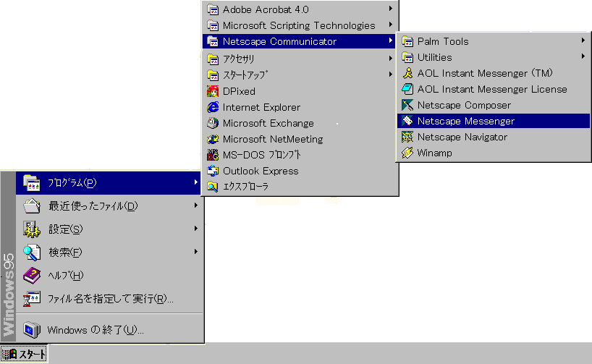
Task: Expand the アクセサリ submenu arrow
Action: click(x=390, y=59)
